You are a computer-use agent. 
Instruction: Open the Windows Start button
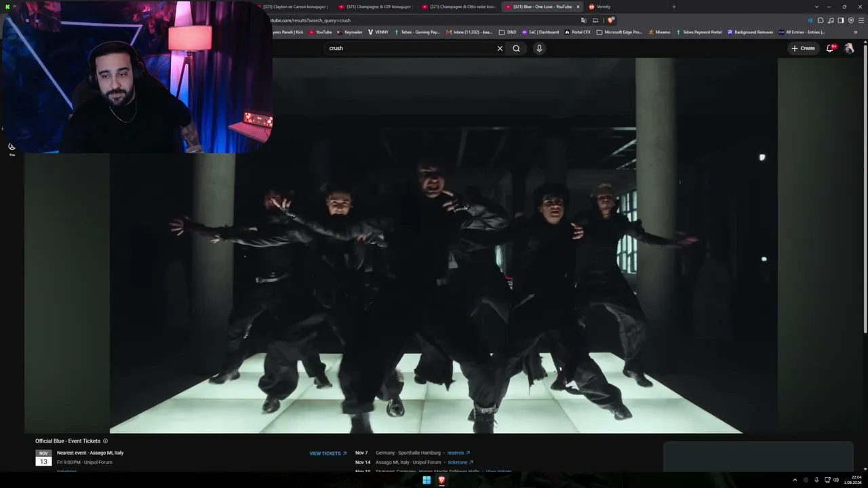pyautogui.click(x=427, y=481)
